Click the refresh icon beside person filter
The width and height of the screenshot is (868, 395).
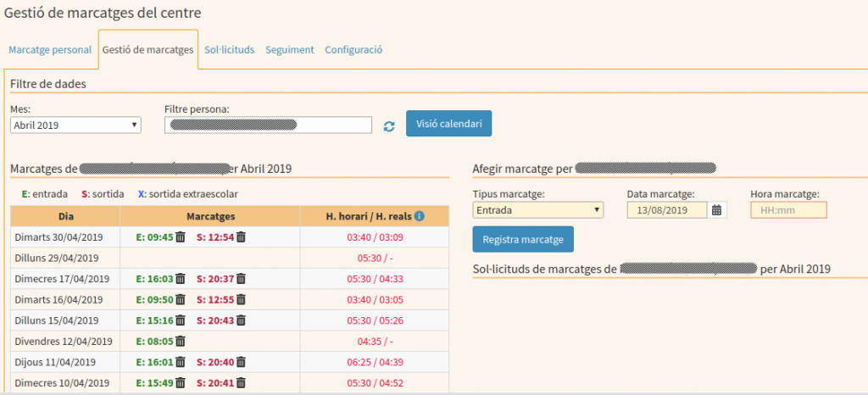pos(389,125)
